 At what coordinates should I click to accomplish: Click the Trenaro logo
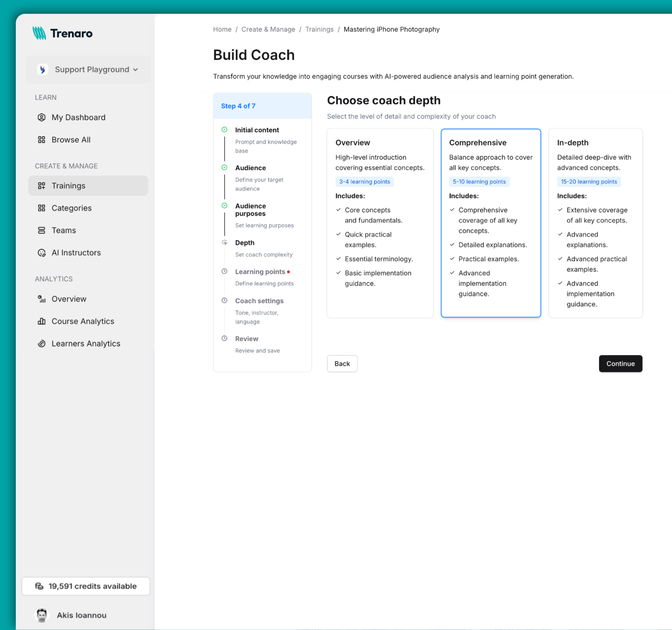63,33
